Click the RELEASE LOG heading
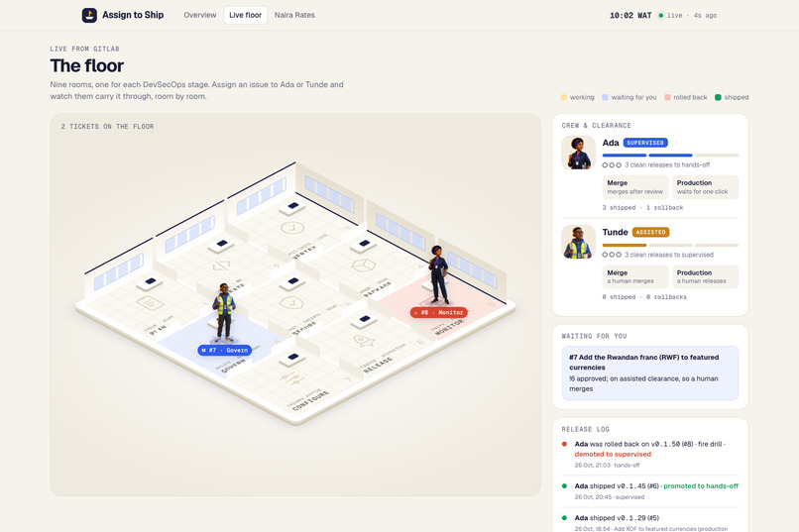This screenshot has width=799, height=532. 586,429
